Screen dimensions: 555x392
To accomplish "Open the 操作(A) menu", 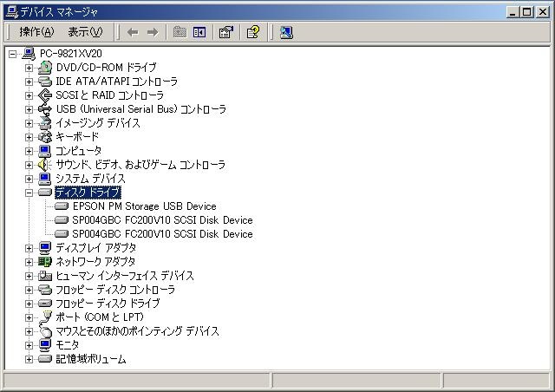I will 36,32.
